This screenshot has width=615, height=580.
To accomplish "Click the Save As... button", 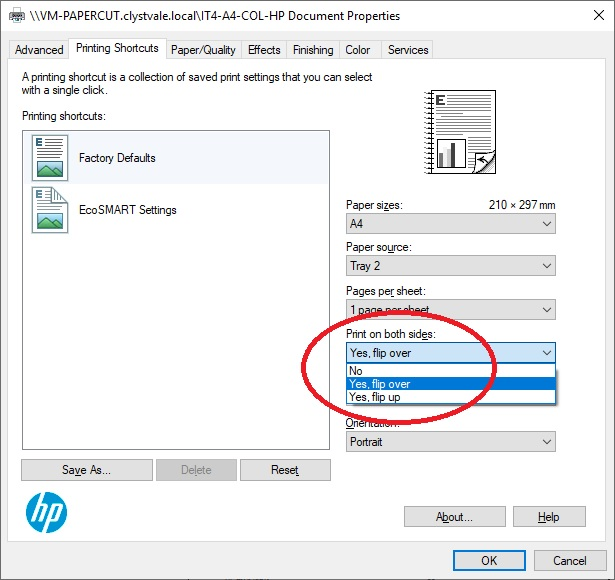I will pos(87,470).
